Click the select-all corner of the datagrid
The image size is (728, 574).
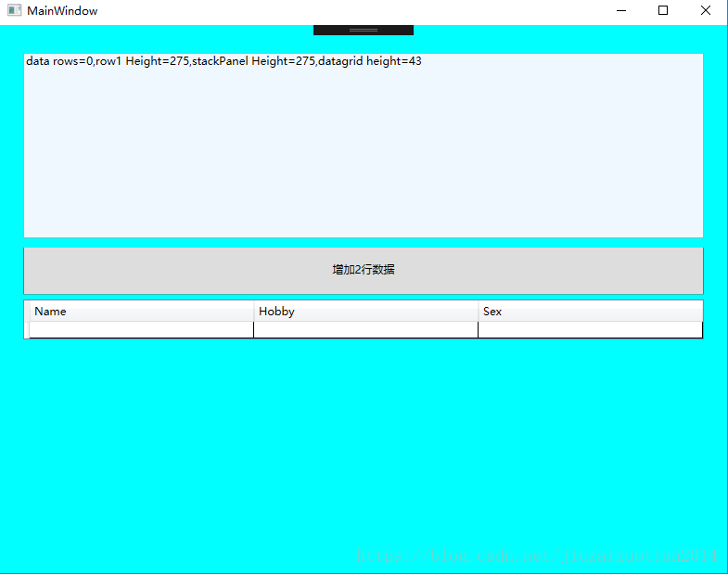[x=27, y=312]
